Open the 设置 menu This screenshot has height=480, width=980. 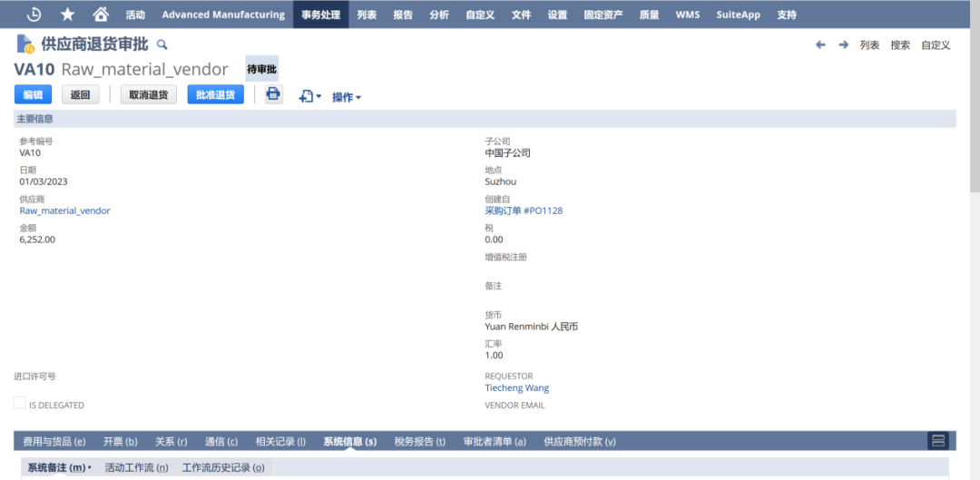coord(557,15)
